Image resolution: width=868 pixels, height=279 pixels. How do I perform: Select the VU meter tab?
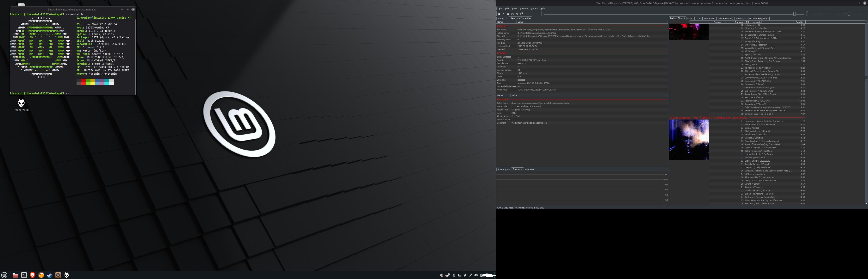[x=529, y=170]
